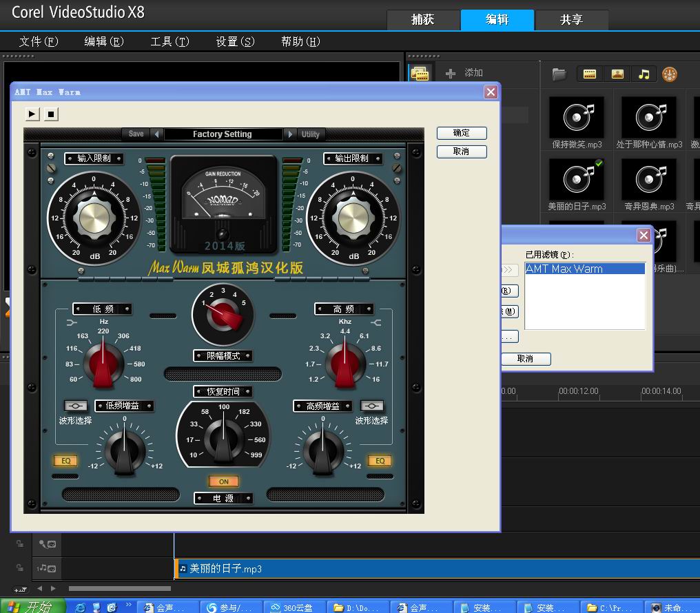The width and height of the screenshot is (700, 613).
Task: Click the timeline ruler at 00:00:12.00
Action: click(579, 391)
